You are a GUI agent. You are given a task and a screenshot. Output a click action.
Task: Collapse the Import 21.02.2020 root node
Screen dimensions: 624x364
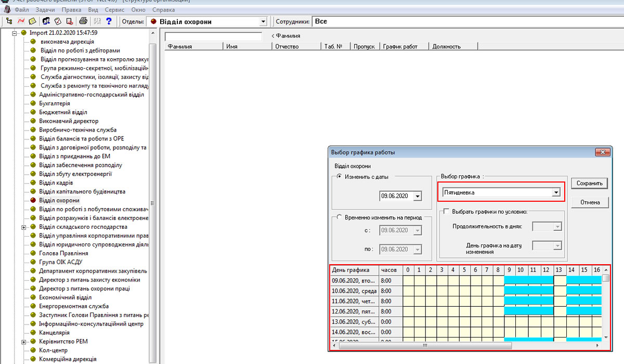15,33
